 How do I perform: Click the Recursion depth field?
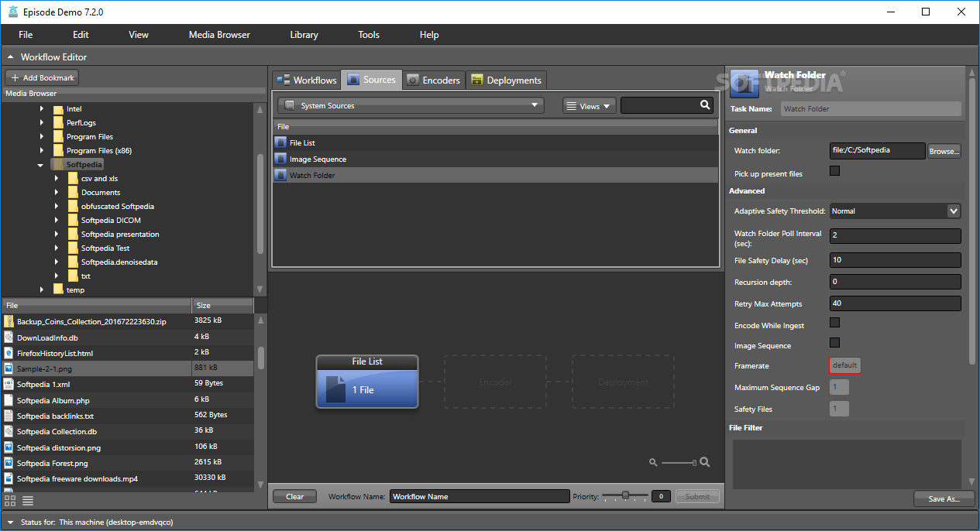point(895,282)
